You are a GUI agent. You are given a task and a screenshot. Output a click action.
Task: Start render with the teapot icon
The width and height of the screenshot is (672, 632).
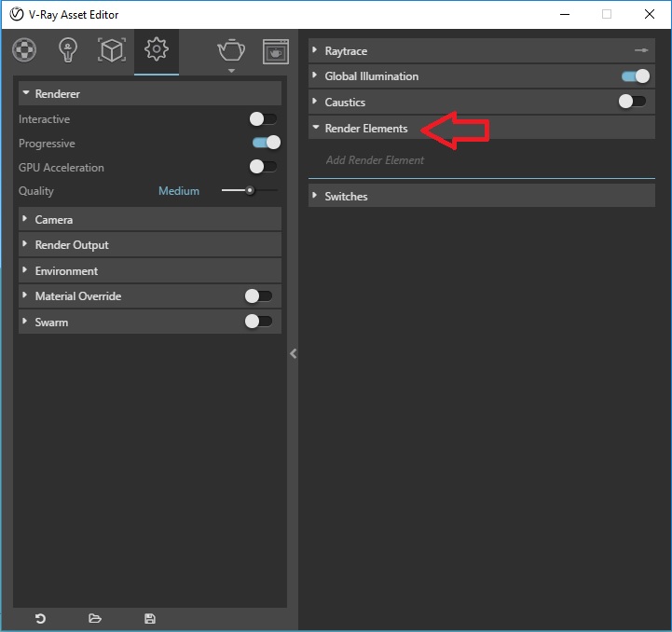231,50
